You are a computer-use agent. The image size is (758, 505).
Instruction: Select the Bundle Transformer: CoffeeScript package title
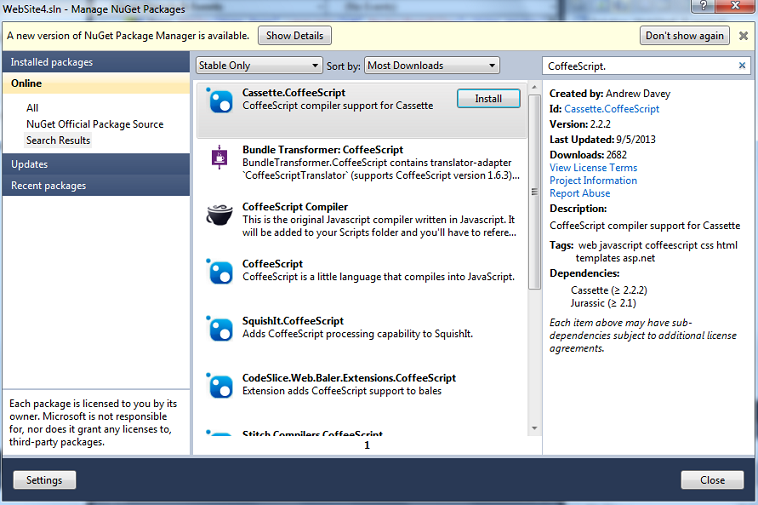(322, 150)
